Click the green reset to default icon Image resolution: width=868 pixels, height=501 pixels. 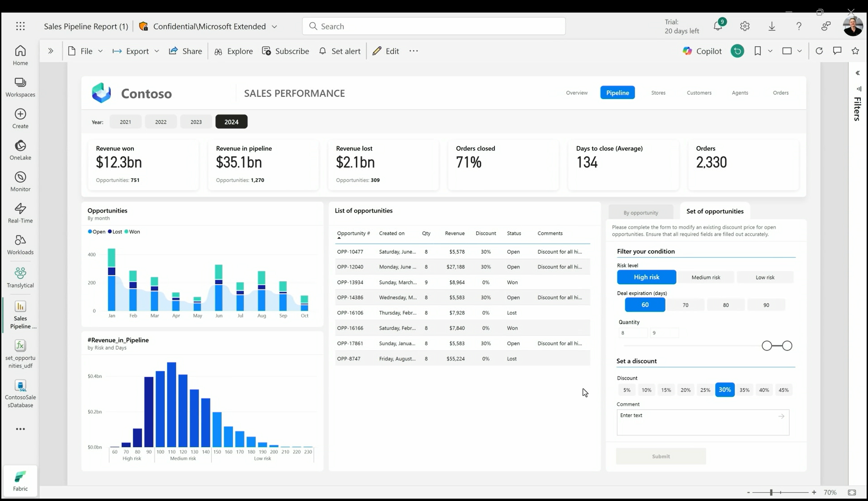point(737,51)
